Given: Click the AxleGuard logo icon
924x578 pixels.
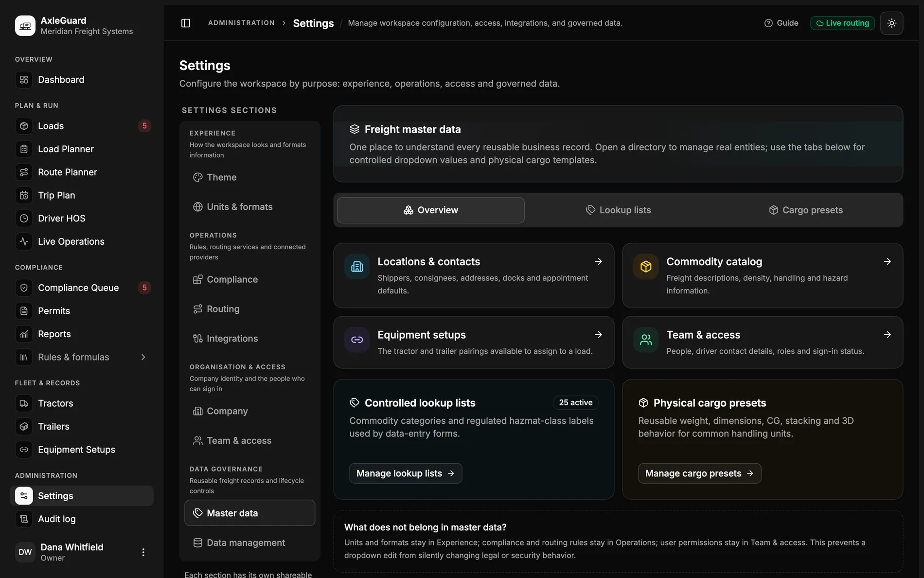Looking at the screenshot, I should (25, 26).
